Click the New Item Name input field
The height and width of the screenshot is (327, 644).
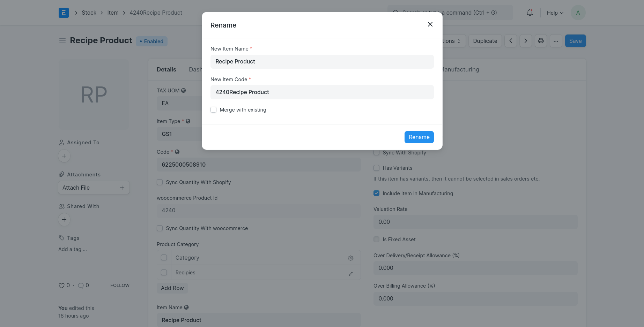pos(322,61)
